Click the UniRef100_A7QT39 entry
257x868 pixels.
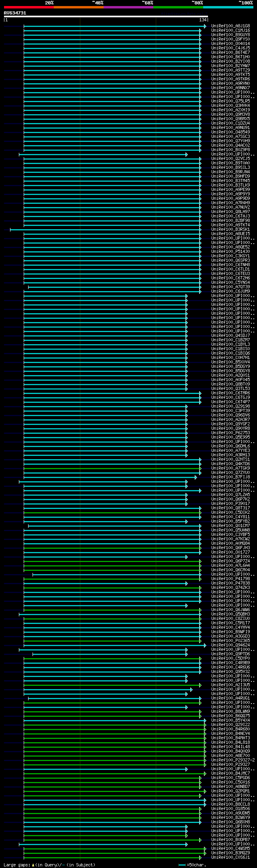[230, 287]
